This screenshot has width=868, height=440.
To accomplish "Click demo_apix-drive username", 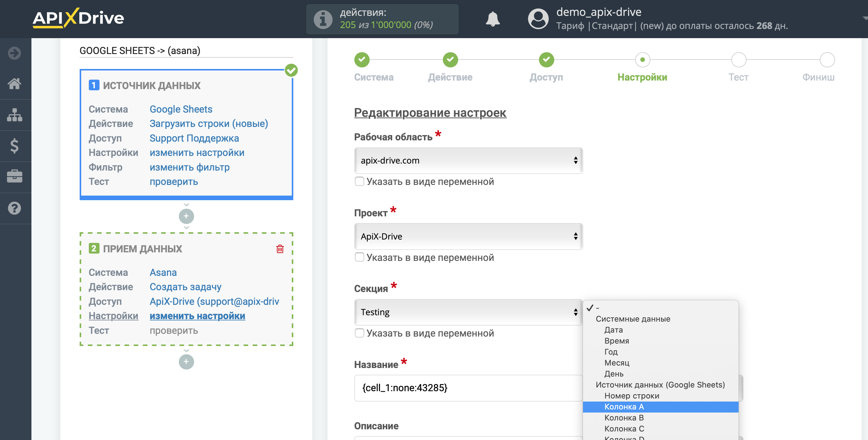I will (x=599, y=12).
